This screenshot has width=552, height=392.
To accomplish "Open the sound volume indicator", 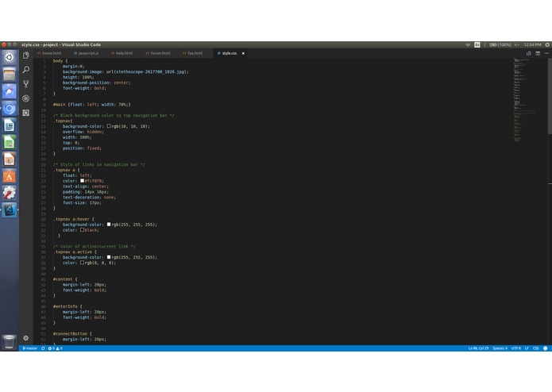I will pos(517,45).
